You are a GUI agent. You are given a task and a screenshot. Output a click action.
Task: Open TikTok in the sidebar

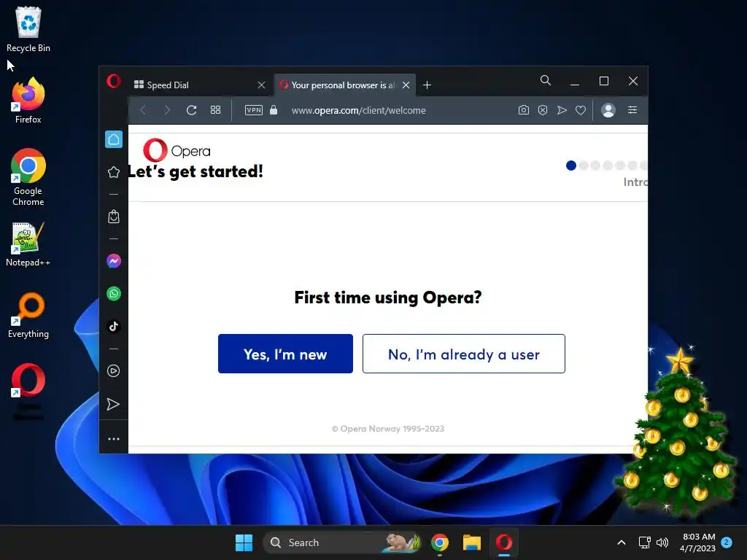point(113,326)
